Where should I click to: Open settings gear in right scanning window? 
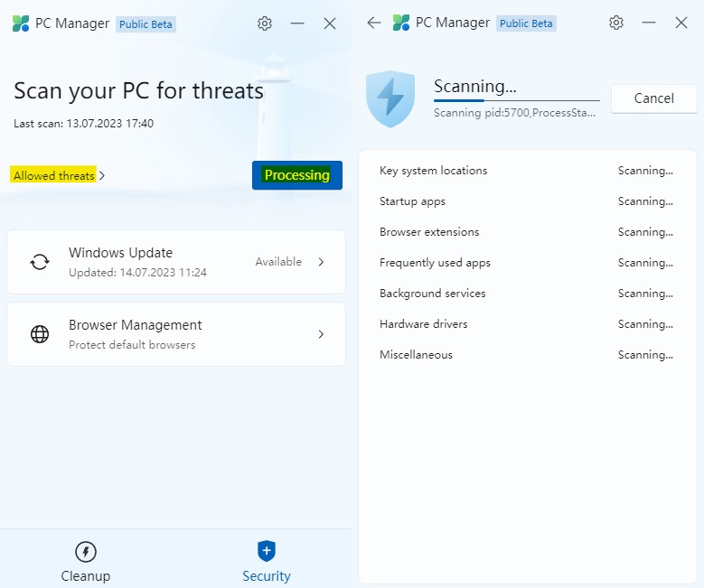coord(616,23)
